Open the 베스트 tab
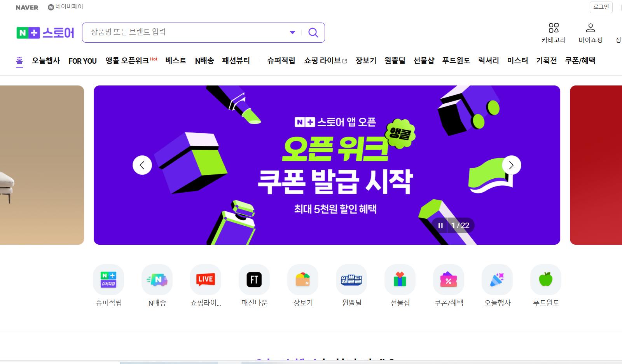Image resolution: width=622 pixels, height=364 pixels. click(x=176, y=61)
